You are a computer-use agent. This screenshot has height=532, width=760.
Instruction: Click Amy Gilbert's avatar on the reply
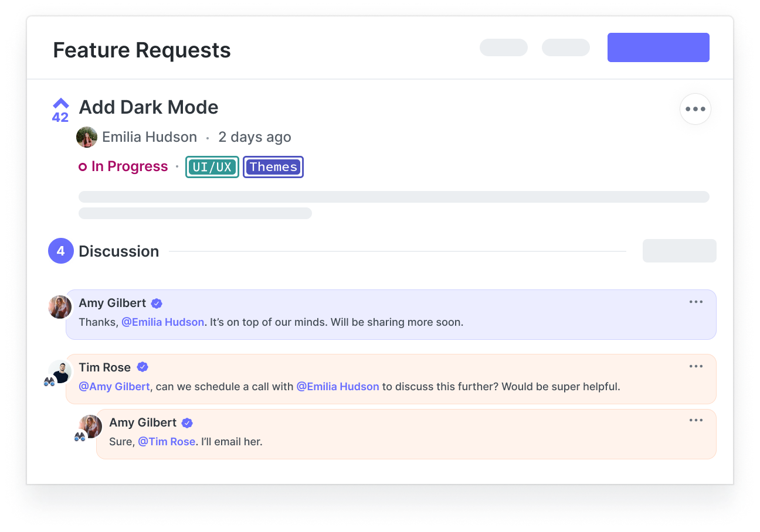coord(90,427)
